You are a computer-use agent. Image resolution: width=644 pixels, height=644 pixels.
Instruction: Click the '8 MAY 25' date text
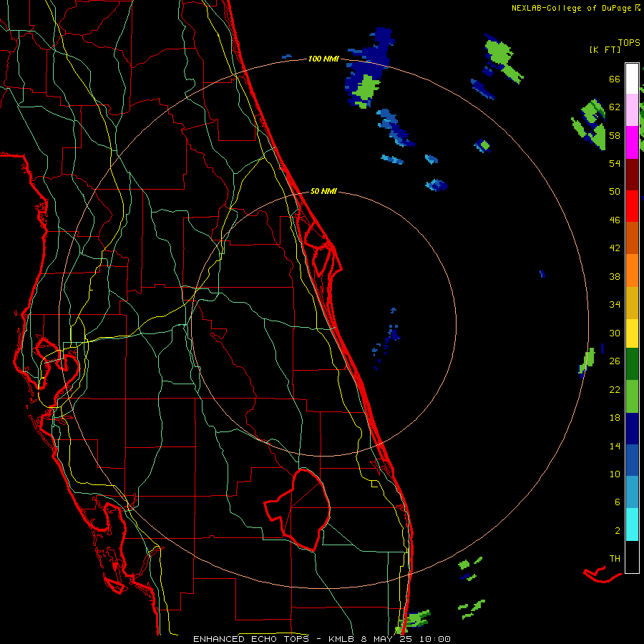tap(386, 639)
